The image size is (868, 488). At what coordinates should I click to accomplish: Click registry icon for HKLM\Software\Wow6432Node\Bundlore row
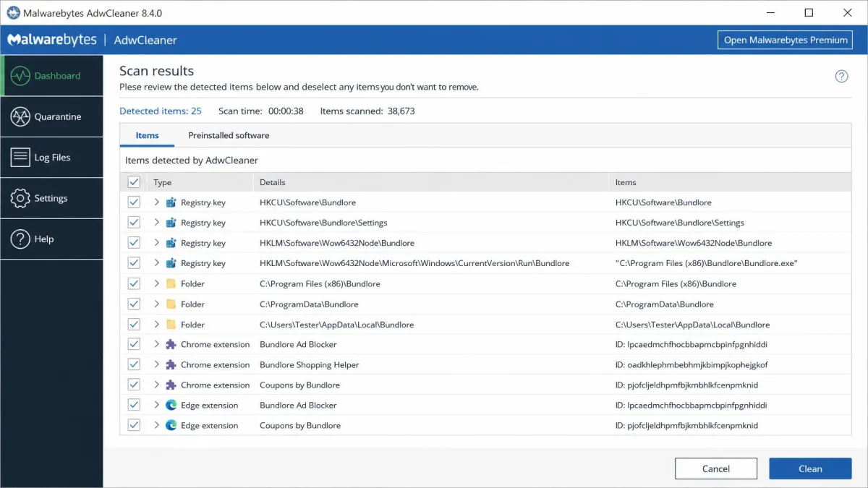[x=171, y=243]
